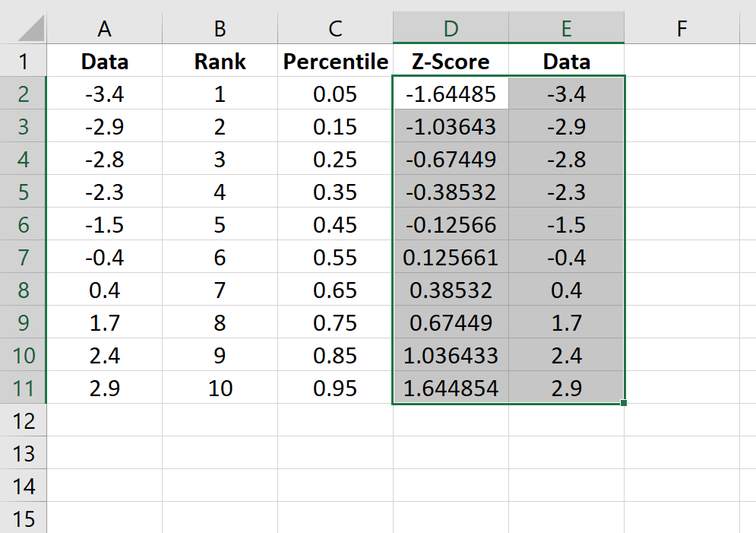Click the fill handle of the selection
The image size is (756, 533).
(623, 405)
